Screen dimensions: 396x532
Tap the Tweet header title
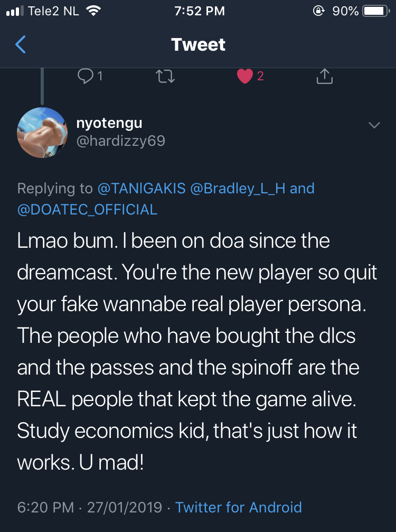(198, 45)
